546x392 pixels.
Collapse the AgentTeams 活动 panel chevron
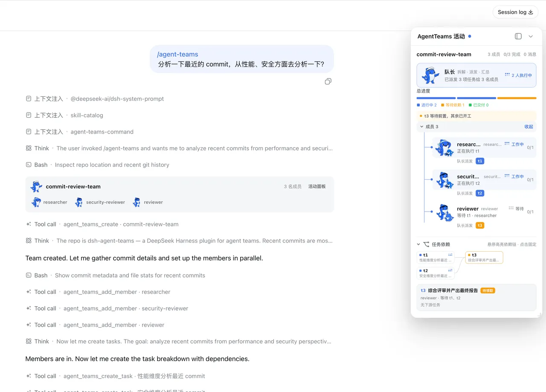click(531, 36)
